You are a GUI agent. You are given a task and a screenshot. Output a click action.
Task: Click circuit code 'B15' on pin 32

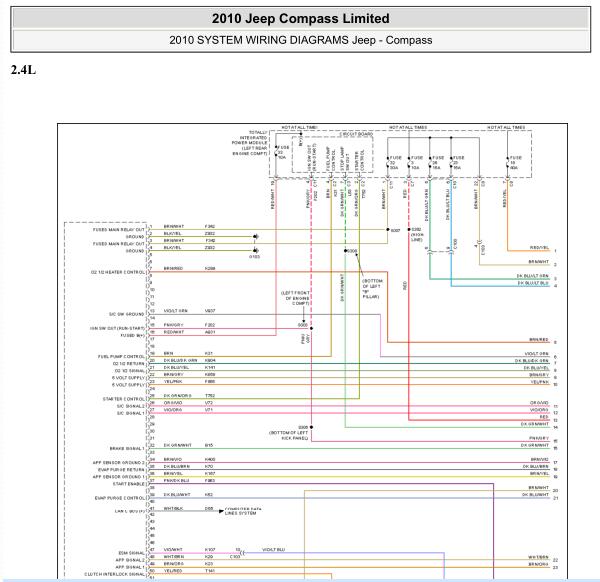point(209,445)
